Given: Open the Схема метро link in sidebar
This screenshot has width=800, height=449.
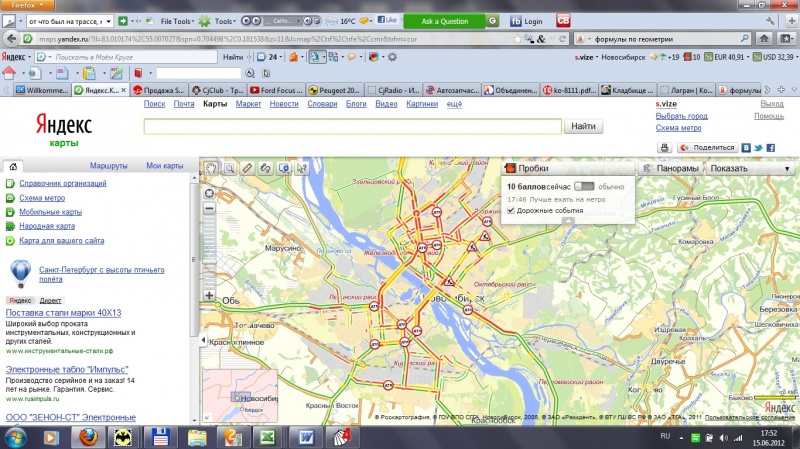Looking at the screenshot, I should click(44, 198).
